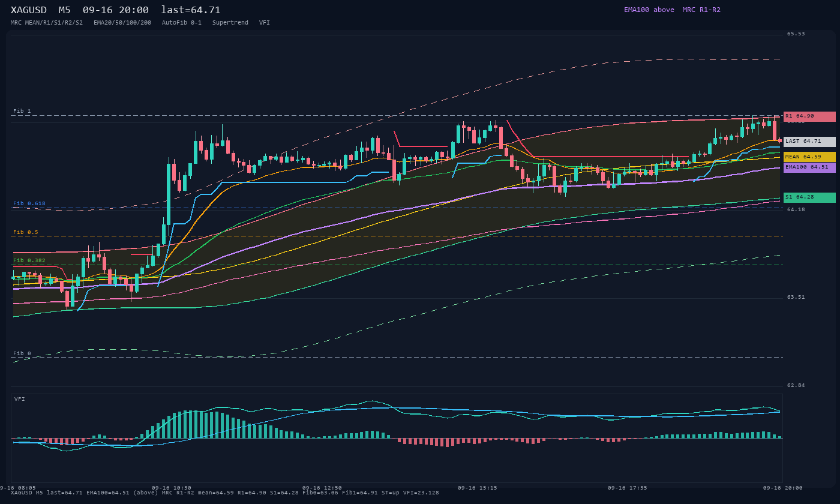Click the 62.84 price axis label
This screenshot has width=840, height=504.
click(796, 385)
